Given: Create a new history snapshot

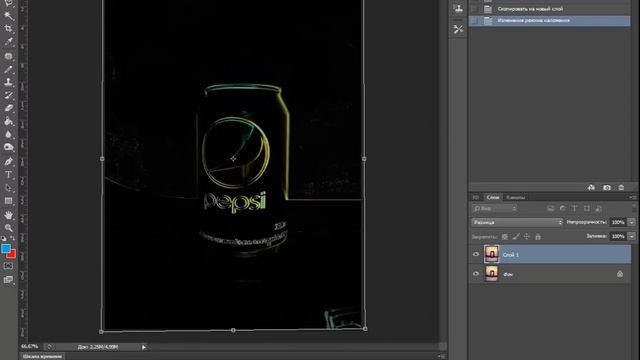Looking at the screenshot, I should (x=607, y=187).
